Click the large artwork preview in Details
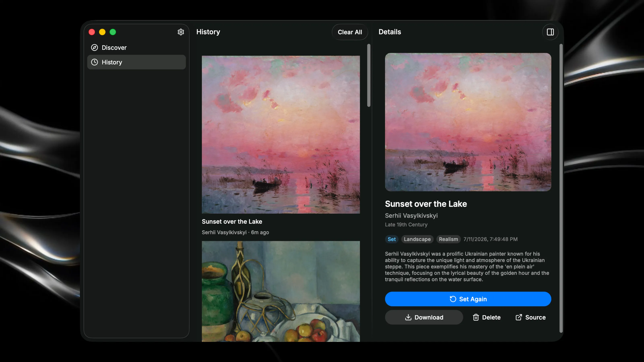 [x=468, y=122]
